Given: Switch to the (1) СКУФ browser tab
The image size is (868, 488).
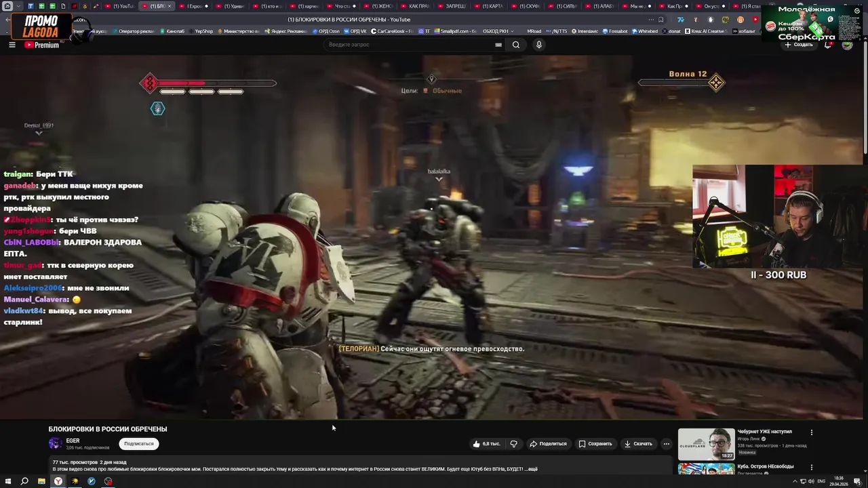Looking at the screenshot, I should (525, 6).
